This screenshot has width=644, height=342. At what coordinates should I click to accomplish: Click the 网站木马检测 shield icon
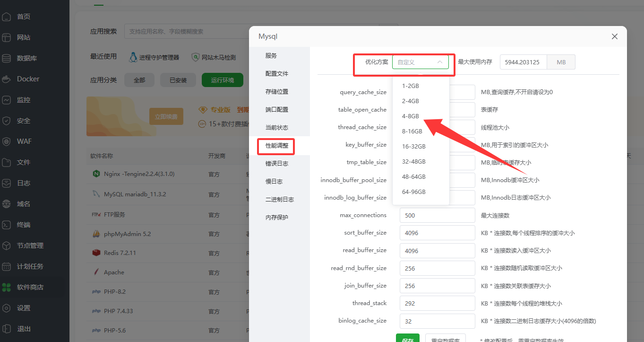tap(195, 57)
